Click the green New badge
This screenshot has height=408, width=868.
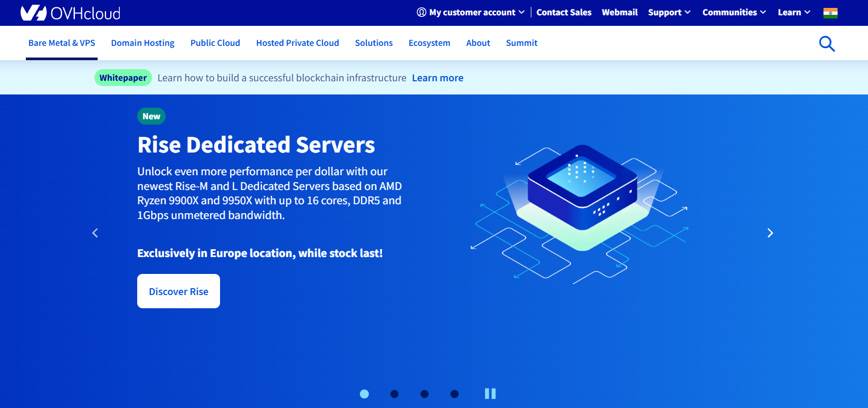point(151,116)
